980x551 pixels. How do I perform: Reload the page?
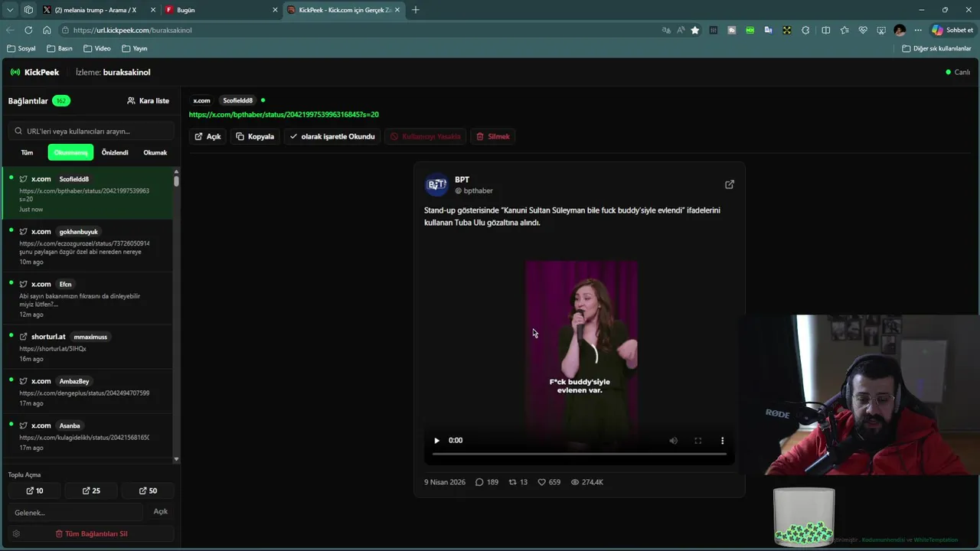28,30
